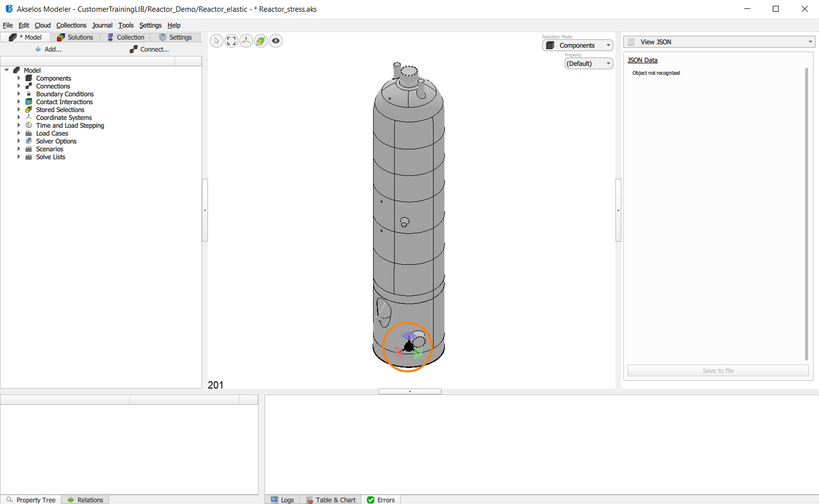Open the Errors tab
Viewport: 819px width, 504px height.
381,500
